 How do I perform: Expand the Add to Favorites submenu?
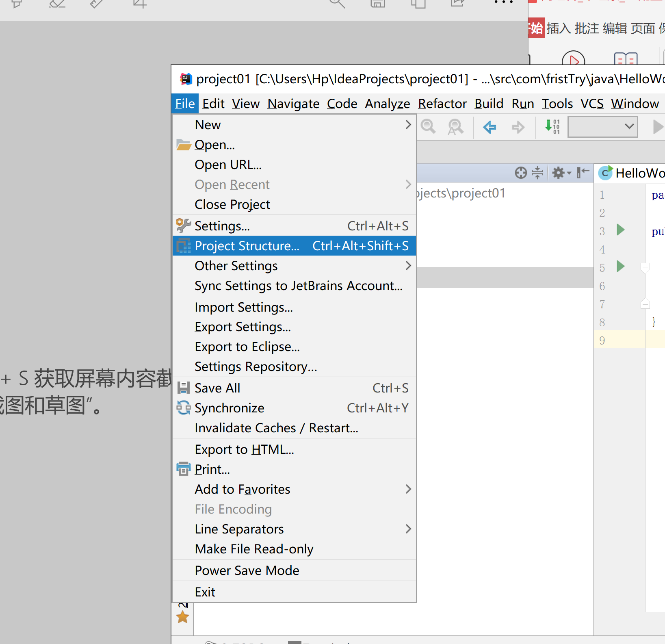[x=295, y=489]
